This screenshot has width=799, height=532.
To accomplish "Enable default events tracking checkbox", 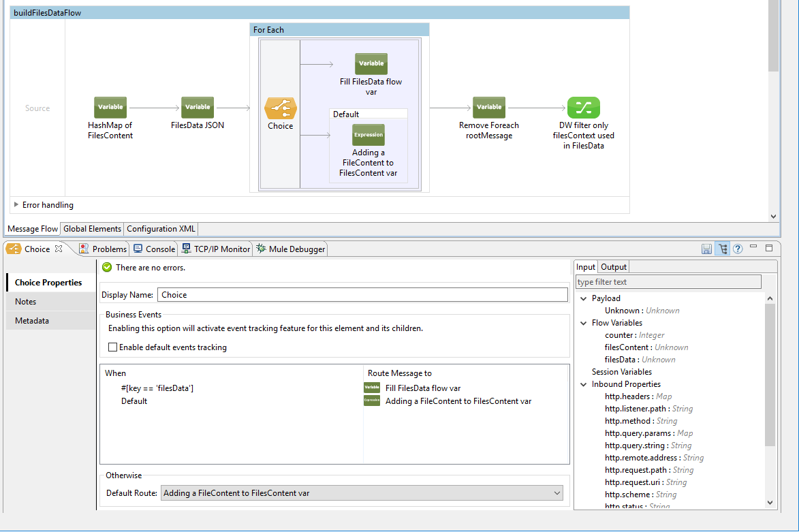I will click(x=113, y=347).
